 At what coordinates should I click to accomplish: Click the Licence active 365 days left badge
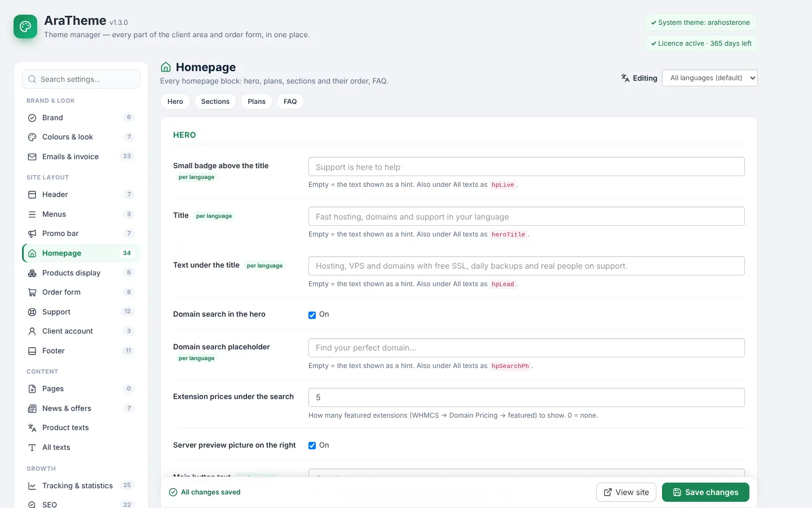click(x=701, y=43)
